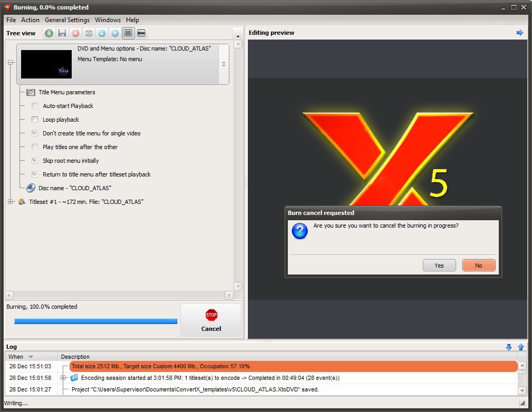532x412 pixels.
Task: Click the app logo in title bar
Action: (x=7, y=7)
